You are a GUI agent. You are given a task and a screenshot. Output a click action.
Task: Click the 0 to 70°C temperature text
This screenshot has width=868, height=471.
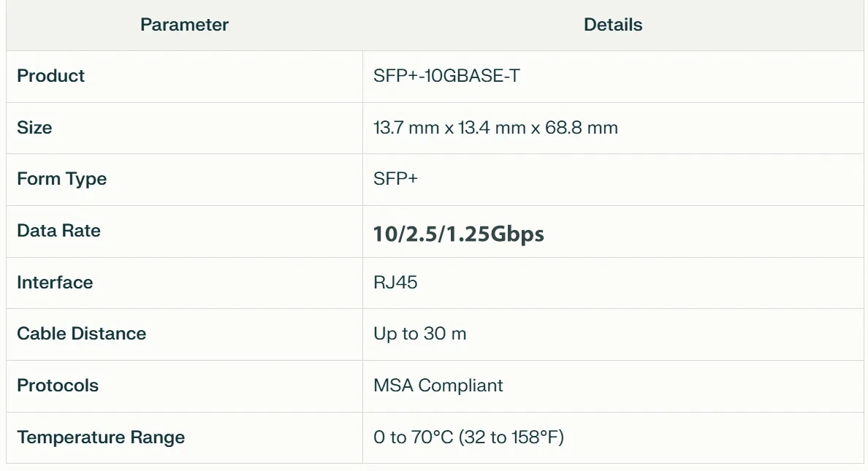coord(414,437)
